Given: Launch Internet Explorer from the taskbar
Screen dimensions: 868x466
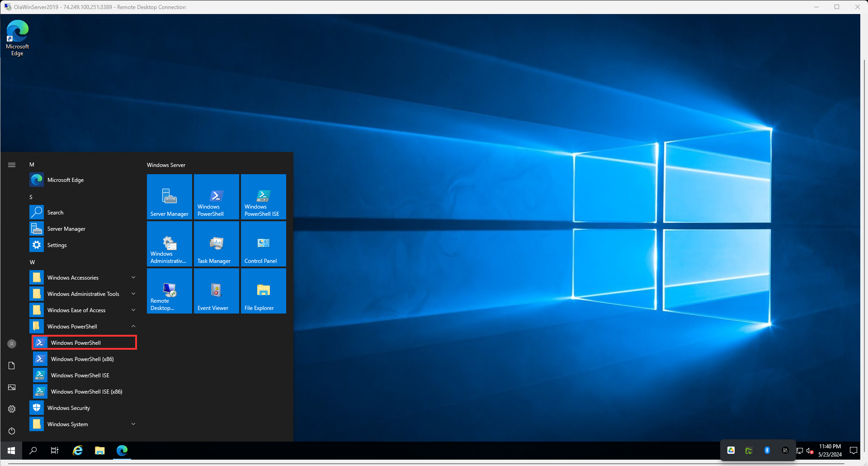Looking at the screenshot, I should tap(78, 451).
